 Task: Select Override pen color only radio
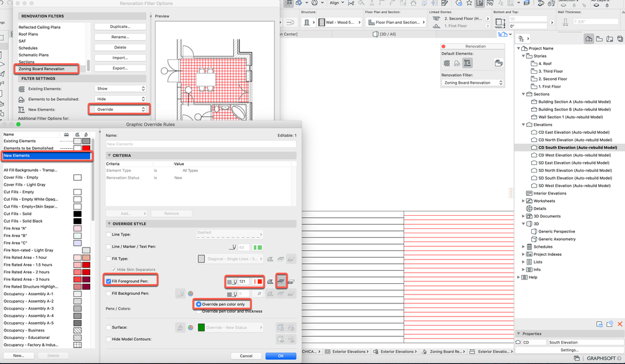[x=198, y=304]
